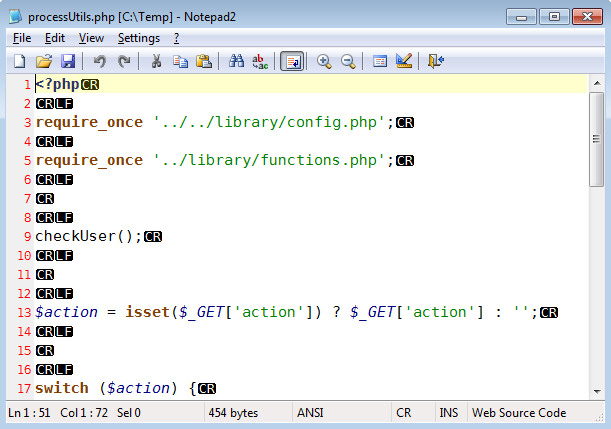Click CR line ending indicator in status bar
The width and height of the screenshot is (611, 429).
point(404,413)
